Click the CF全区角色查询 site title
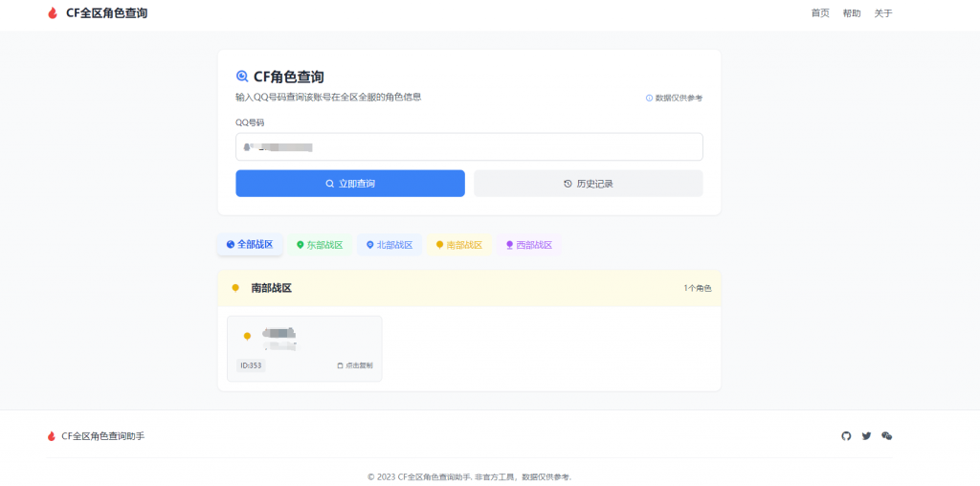980x486 pixels. click(107, 13)
